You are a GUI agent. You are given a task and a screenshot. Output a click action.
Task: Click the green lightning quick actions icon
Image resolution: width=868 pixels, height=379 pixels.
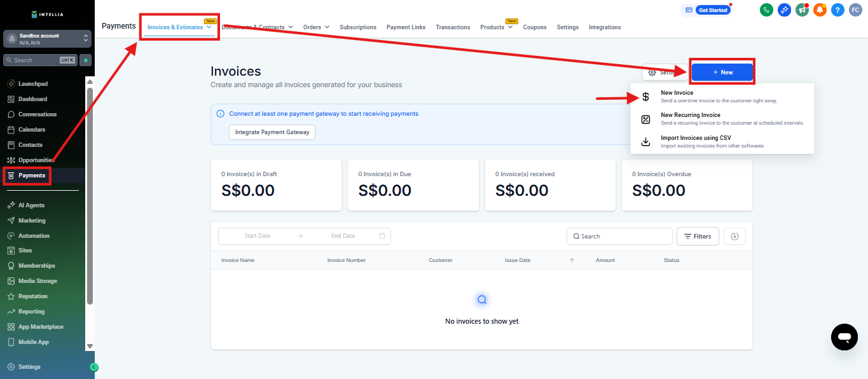[x=86, y=60]
